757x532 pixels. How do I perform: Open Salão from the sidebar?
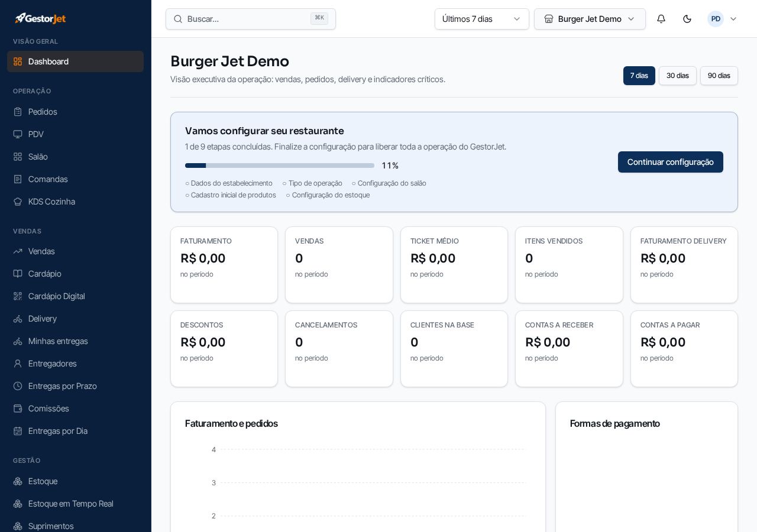tap(75, 157)
